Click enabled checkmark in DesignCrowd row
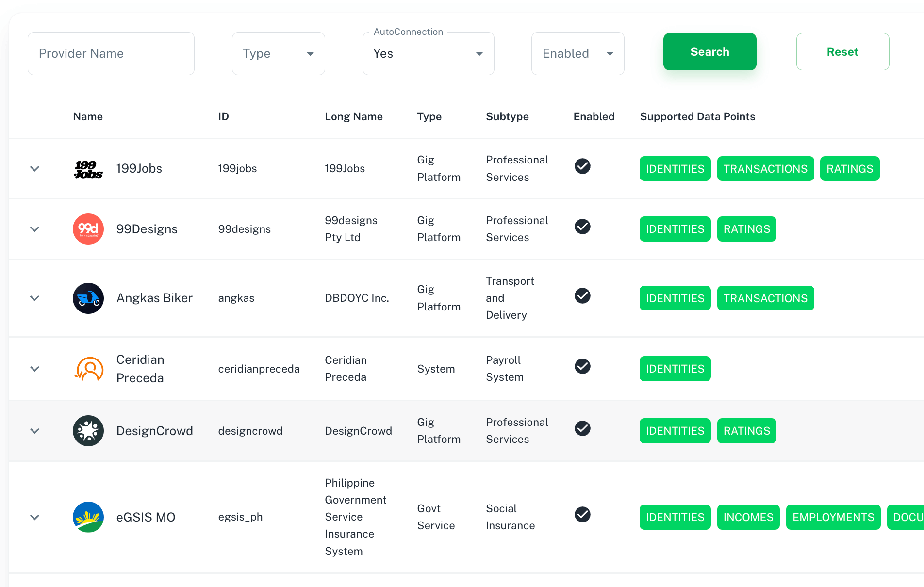924x587 pixels. coord(582,428)
